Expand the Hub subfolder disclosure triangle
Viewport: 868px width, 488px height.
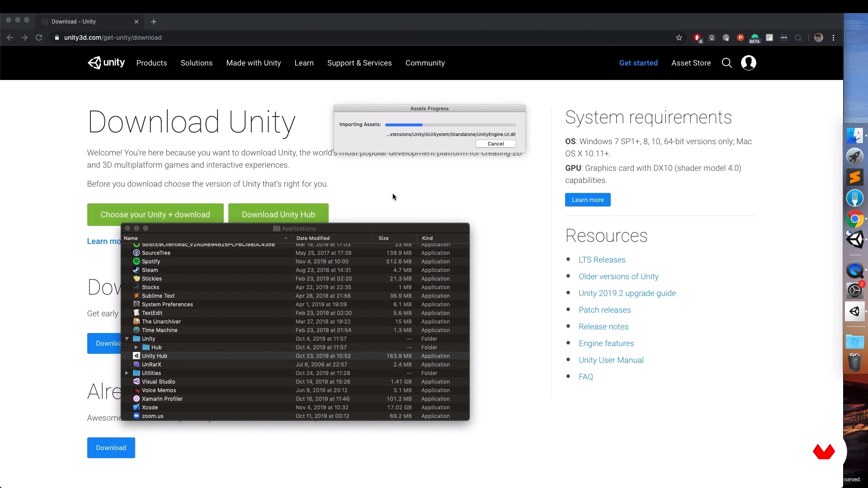(x=136, y=347)
